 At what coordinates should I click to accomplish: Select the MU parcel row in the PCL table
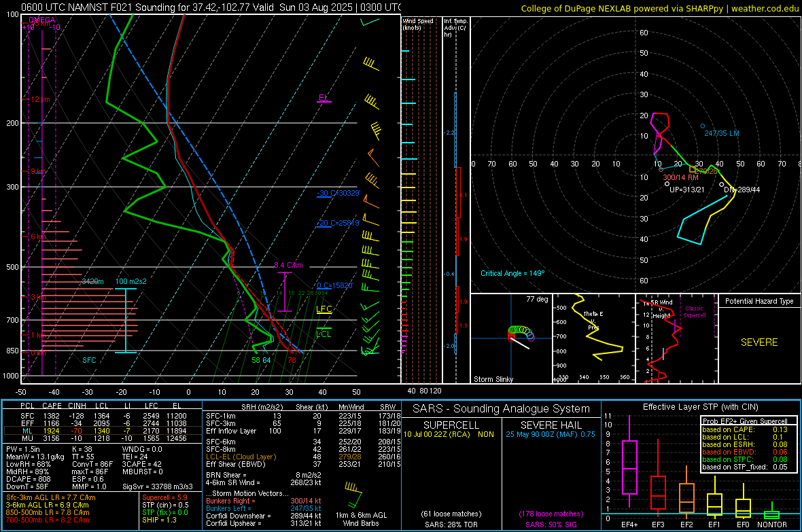click(x=103, y=438)
